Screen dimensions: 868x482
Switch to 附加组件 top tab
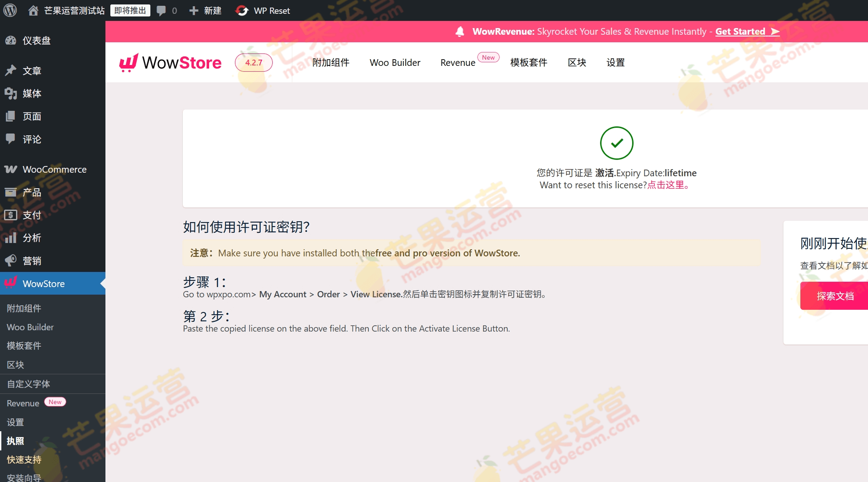331,63
